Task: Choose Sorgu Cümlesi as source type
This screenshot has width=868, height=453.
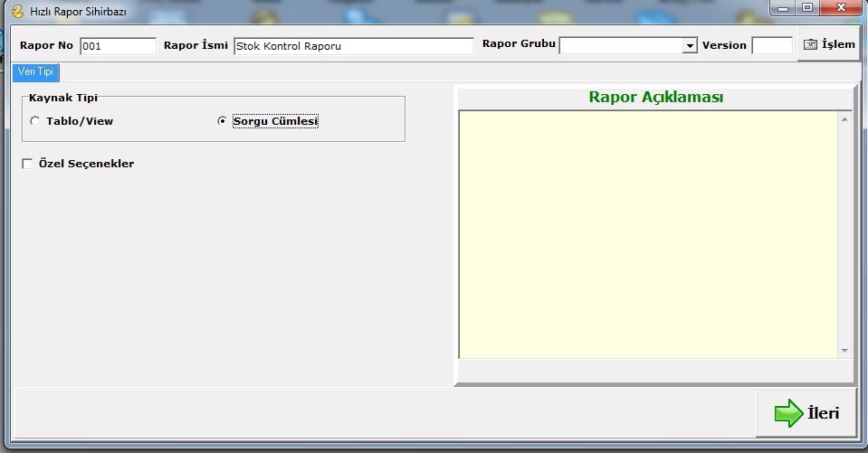Action: click(223, 121)
